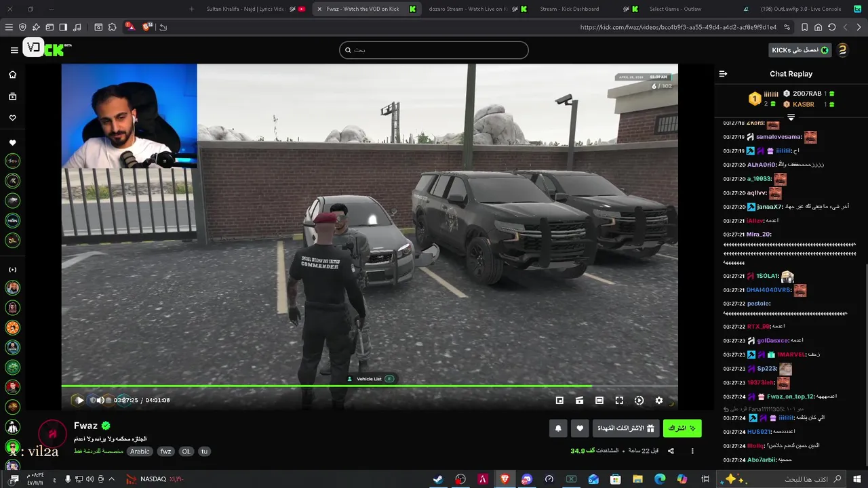The image size is (868, 488).
Task: Open Steam from the taskbar
Action: 438,479
